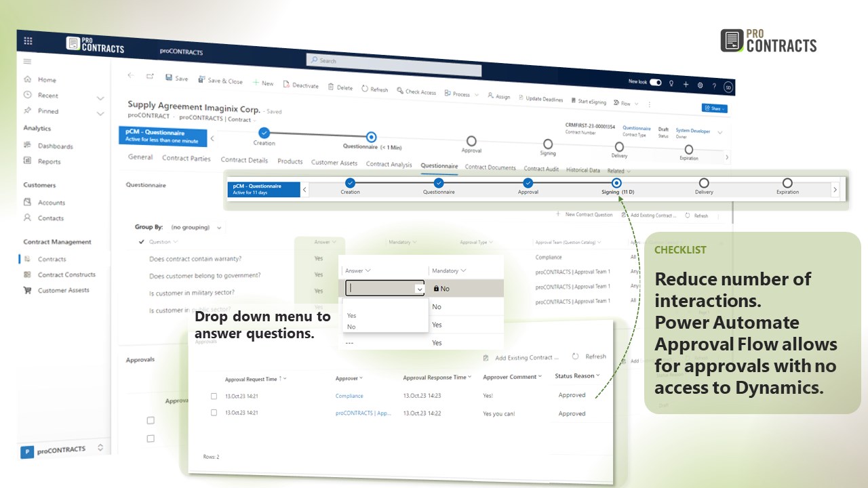The width and height of the screenshot is (868, 488).
Task: Open the Process dropdown in command bar
Action: coord(462,94)
